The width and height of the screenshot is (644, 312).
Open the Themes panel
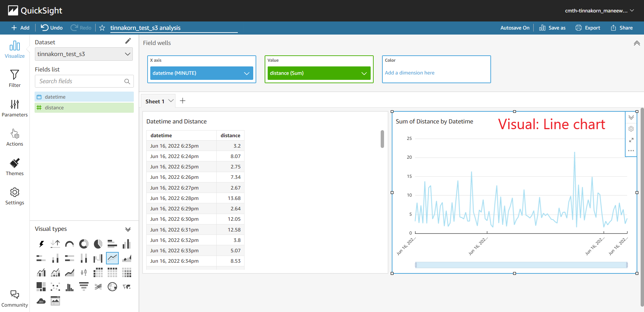(14, 167)
